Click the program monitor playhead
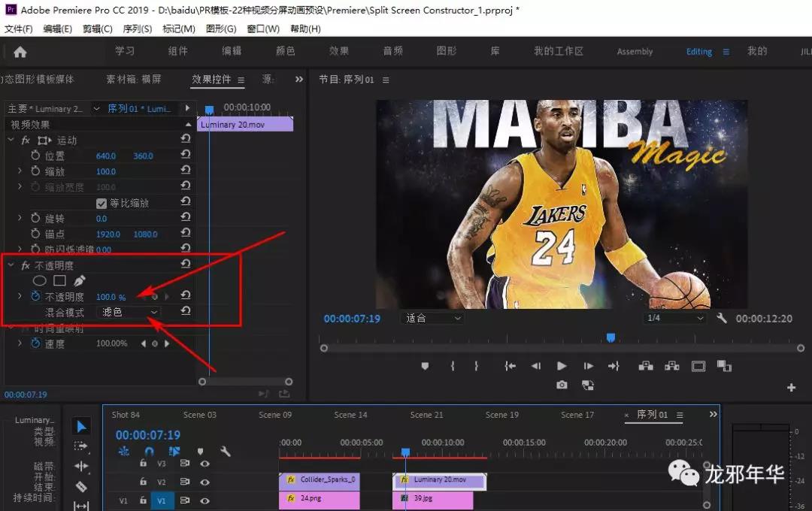This screenshot has width=812, height=511. point(611,338)
